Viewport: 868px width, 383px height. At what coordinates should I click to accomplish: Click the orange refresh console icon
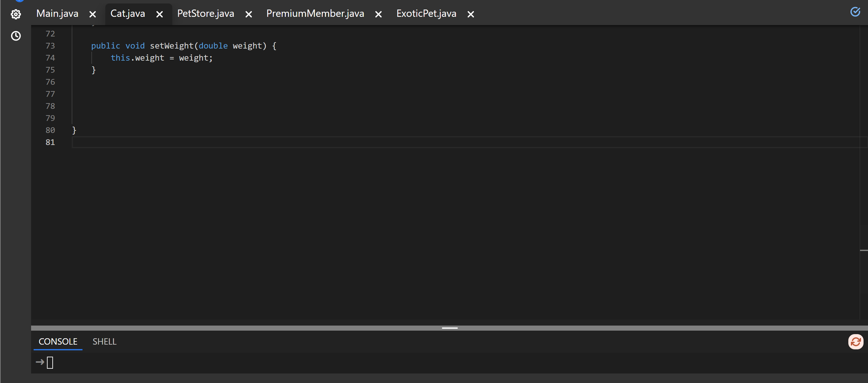[x=856, y=342]
